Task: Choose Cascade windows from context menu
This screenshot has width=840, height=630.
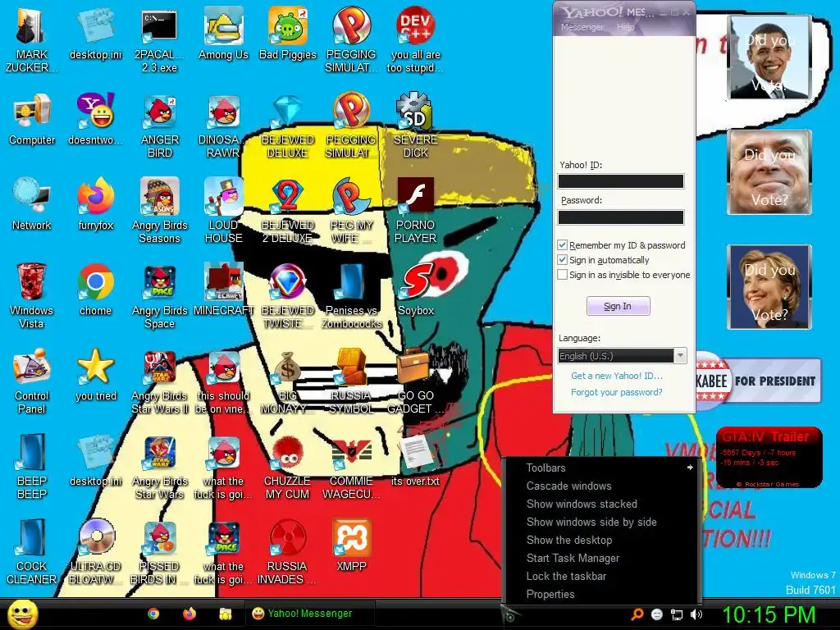Action: 569,486
